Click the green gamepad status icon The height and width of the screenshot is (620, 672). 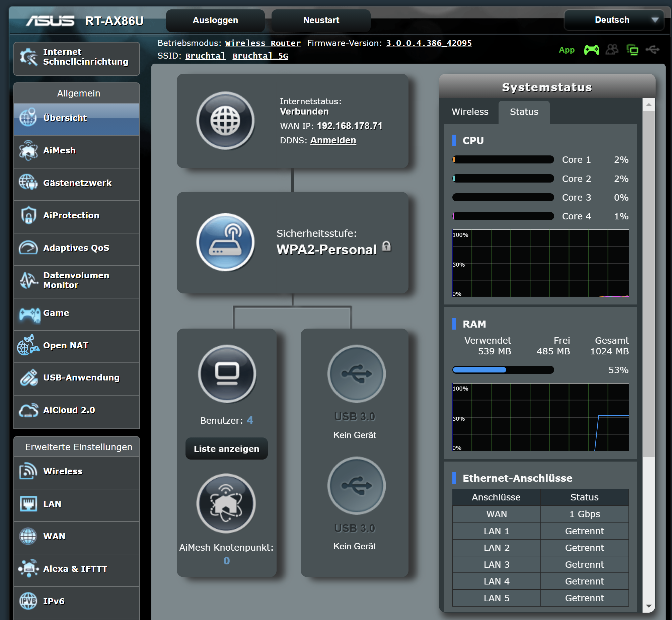coord(592,50)
